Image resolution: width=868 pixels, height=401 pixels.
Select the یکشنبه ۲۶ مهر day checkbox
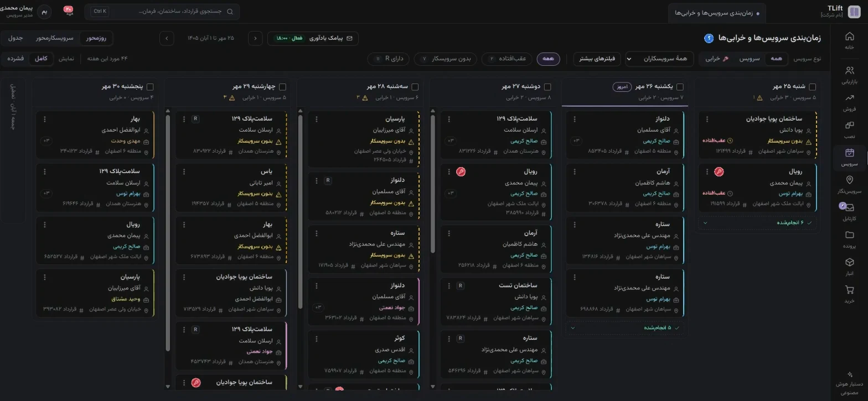pos(680,87)
